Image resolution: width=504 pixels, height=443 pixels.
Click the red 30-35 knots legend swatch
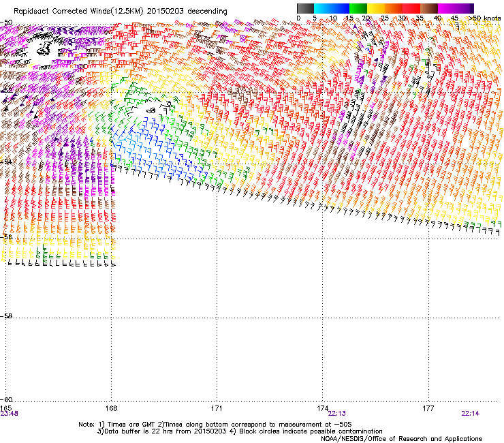pyautogui.click(x=411, y=8)
